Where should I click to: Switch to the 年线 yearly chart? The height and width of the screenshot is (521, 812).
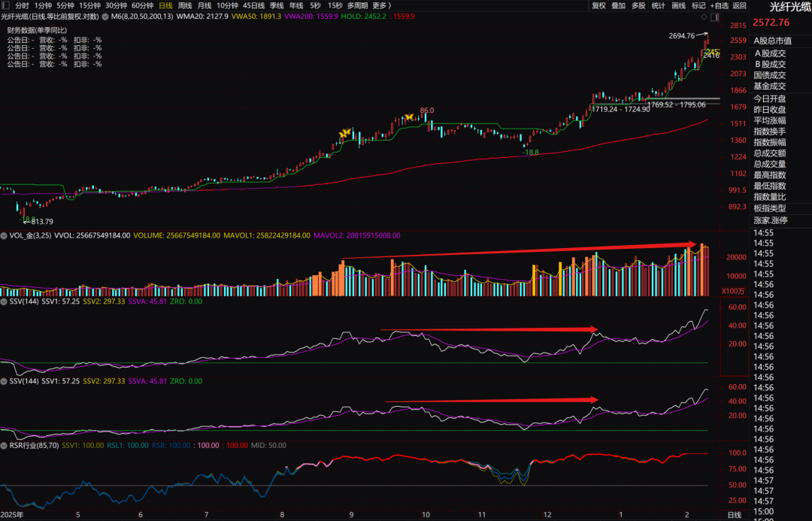click(296, 5)
